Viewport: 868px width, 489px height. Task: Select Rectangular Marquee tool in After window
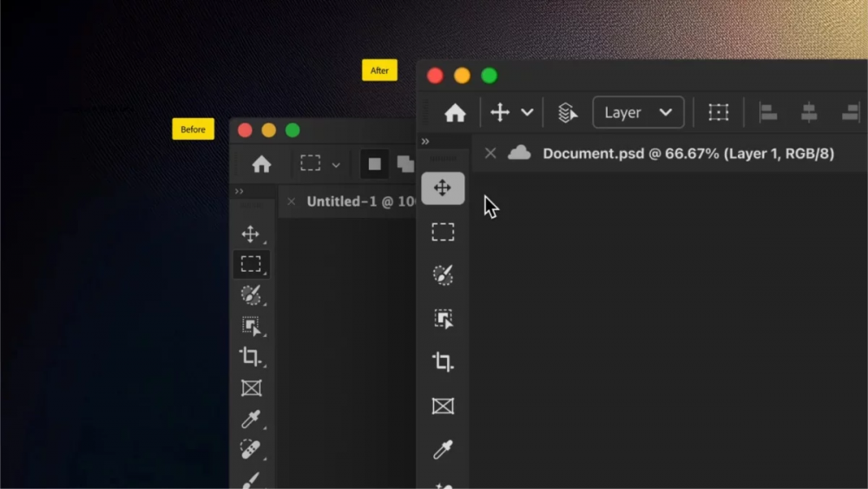[443, 232]
